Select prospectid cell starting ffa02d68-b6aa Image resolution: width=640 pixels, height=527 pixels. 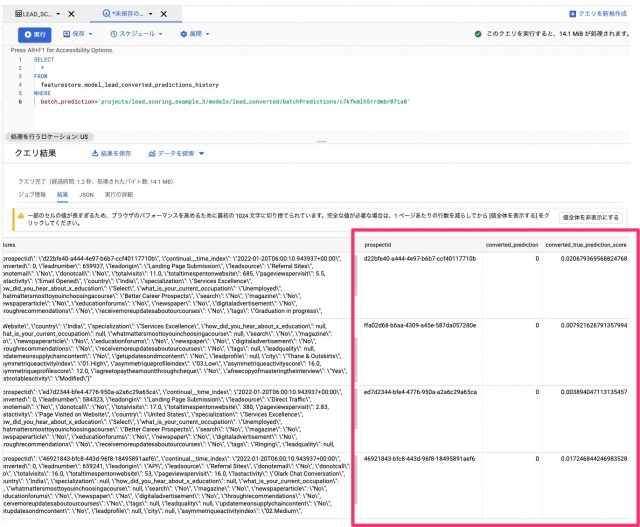[420, 325]
